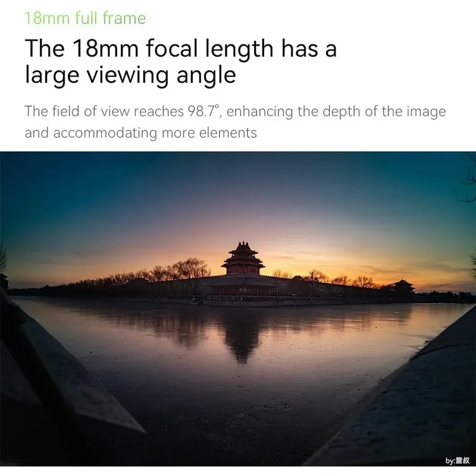Select the headline starting "The 18mm focal length"
Image resolution: width=476 pixels, height=476 pixels.
pos(181,61)
